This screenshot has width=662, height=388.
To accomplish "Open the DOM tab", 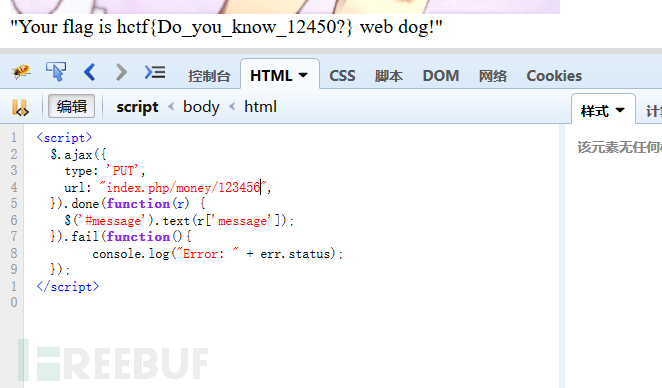I will tap(441, 76).
